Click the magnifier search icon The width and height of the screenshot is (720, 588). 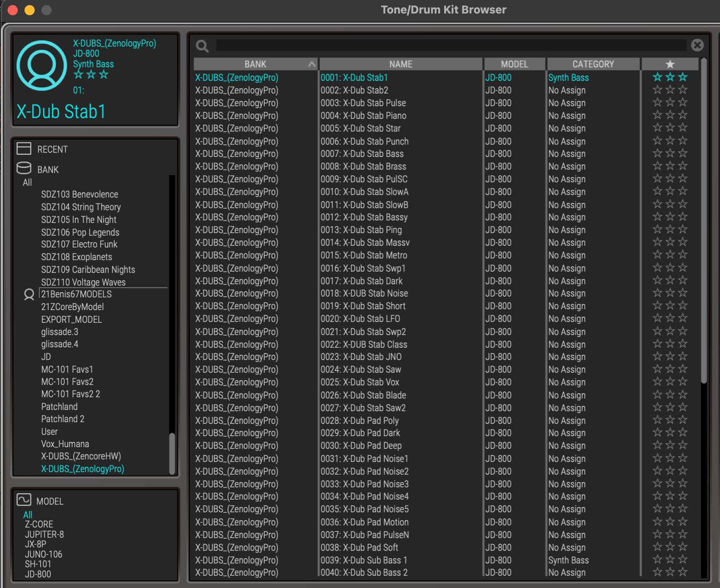[202, 46]
